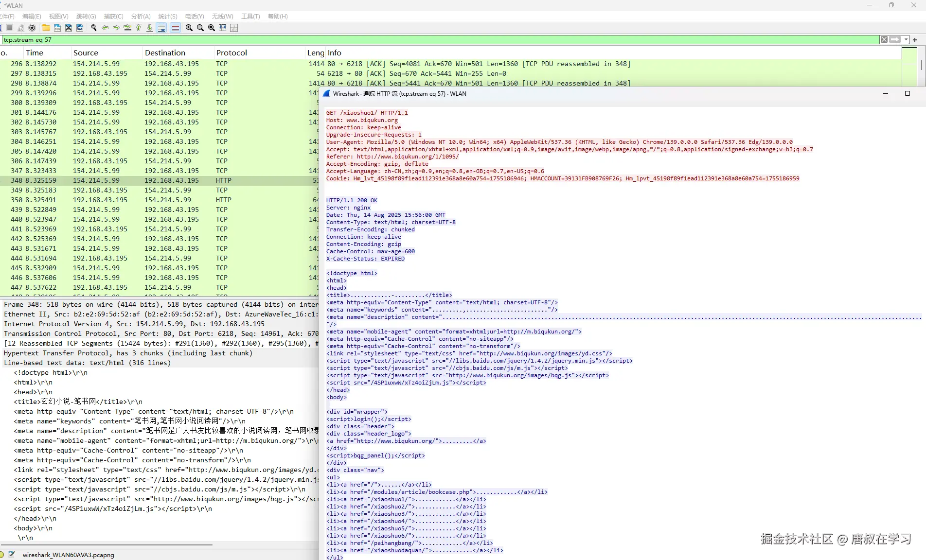Go forward to next packet
926x560 pixels.
pyautogui.click(x=116, y=28)
